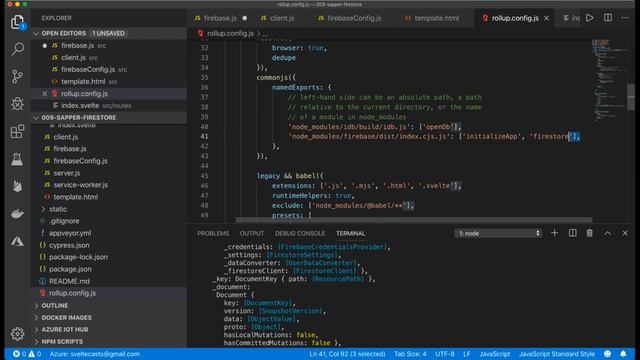The image size is (640, 360).
Task: Switch to the firebase.js editor tab
Action: pos(220,18)
